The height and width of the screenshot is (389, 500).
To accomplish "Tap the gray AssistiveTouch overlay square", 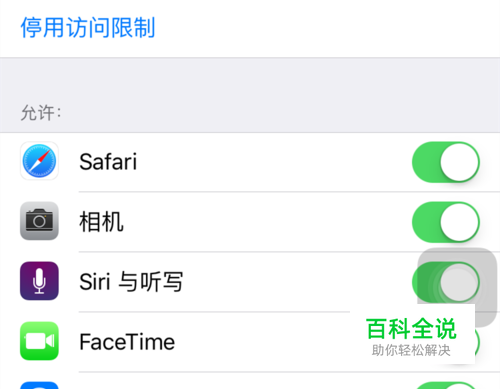I will point(457,287).
